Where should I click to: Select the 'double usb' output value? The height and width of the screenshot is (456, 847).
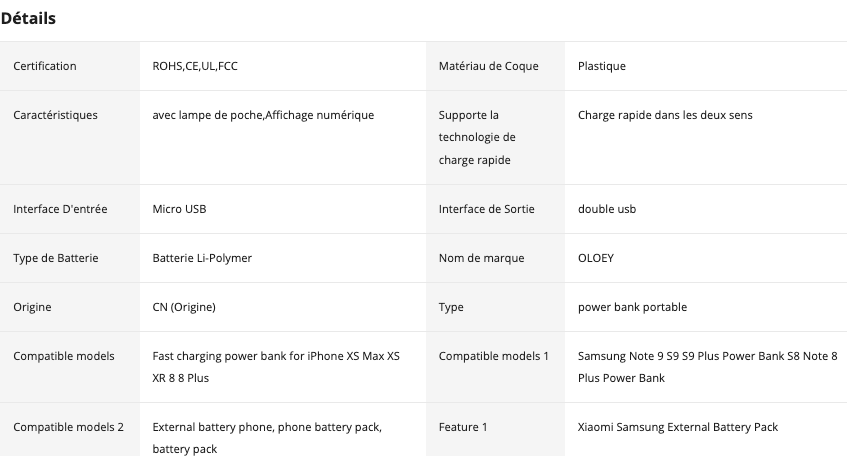pyautogui.click(x=607, y=209)
